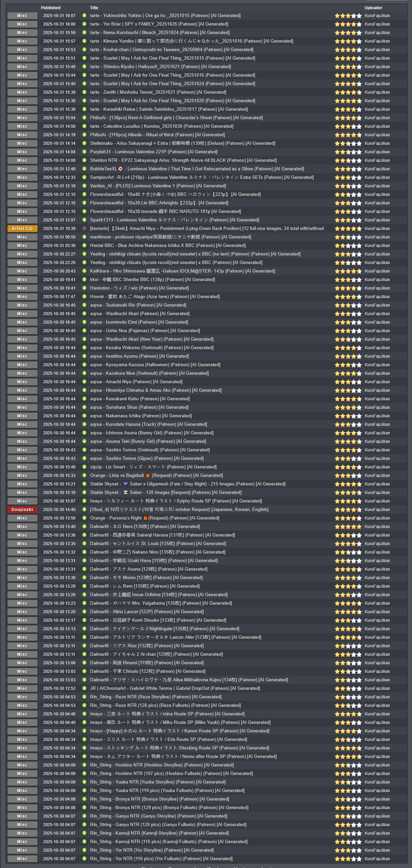The height and width of the screenshot is (868, 412).
Task: Click the published date 2025-10-31 12:07
Action: 59,220
